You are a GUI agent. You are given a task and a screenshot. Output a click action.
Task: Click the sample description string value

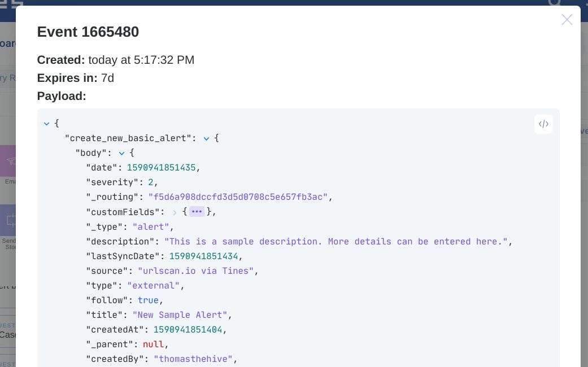pyautogui.click(x=336, y=242)
